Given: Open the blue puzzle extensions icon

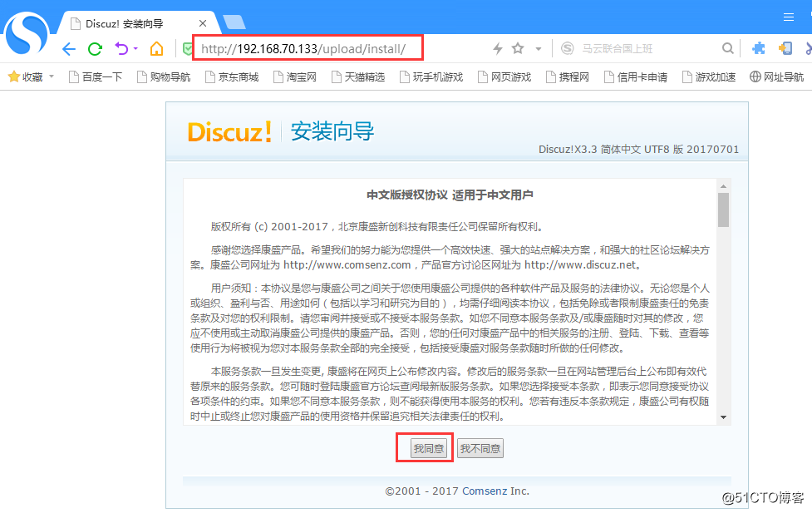Looking at the screenshot, I should coord(759,49).
